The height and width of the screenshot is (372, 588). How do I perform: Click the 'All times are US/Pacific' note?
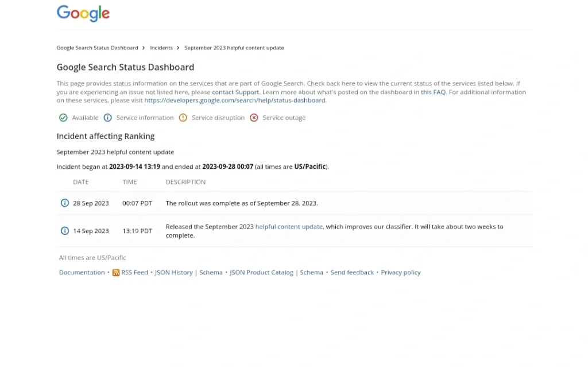pos(92,258)
